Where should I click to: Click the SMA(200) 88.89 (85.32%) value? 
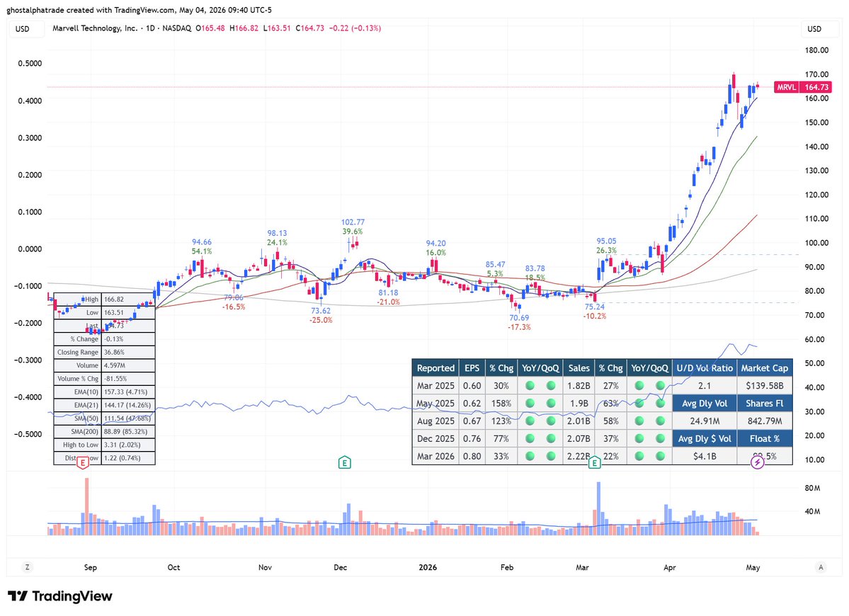tap(128, 431)
